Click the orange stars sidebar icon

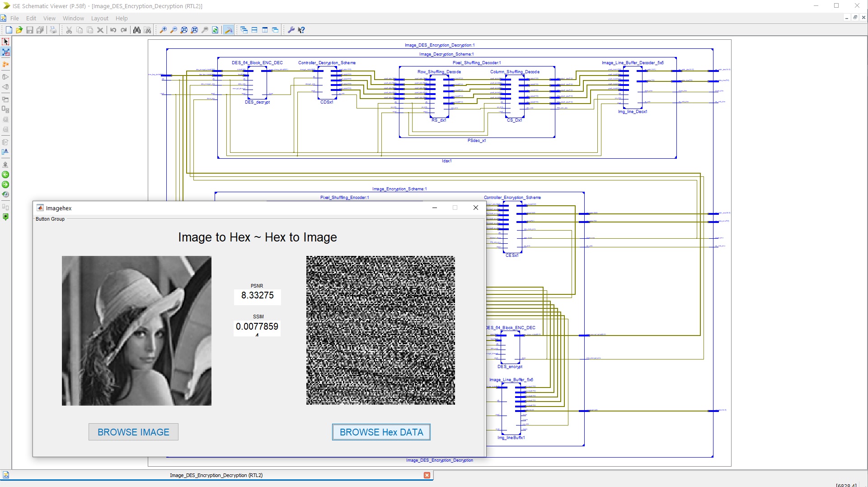coord(5,65)
